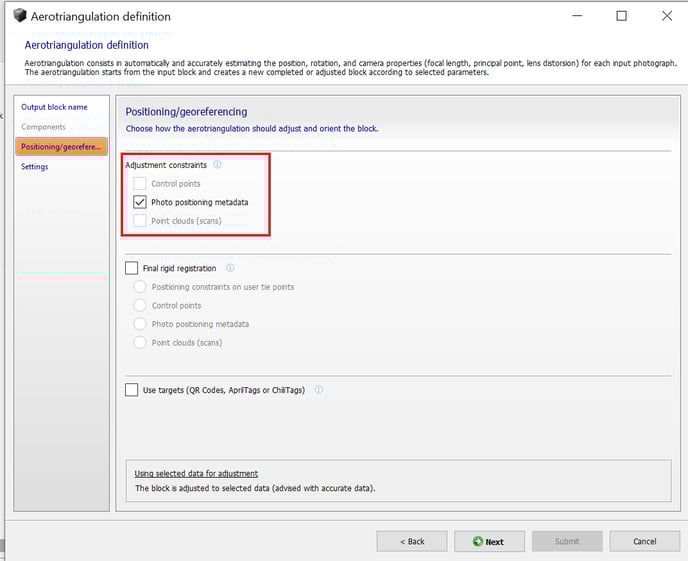Click the info icon next to Final rigid registration
Screen dimensions: 688x561
click(230, 268)
